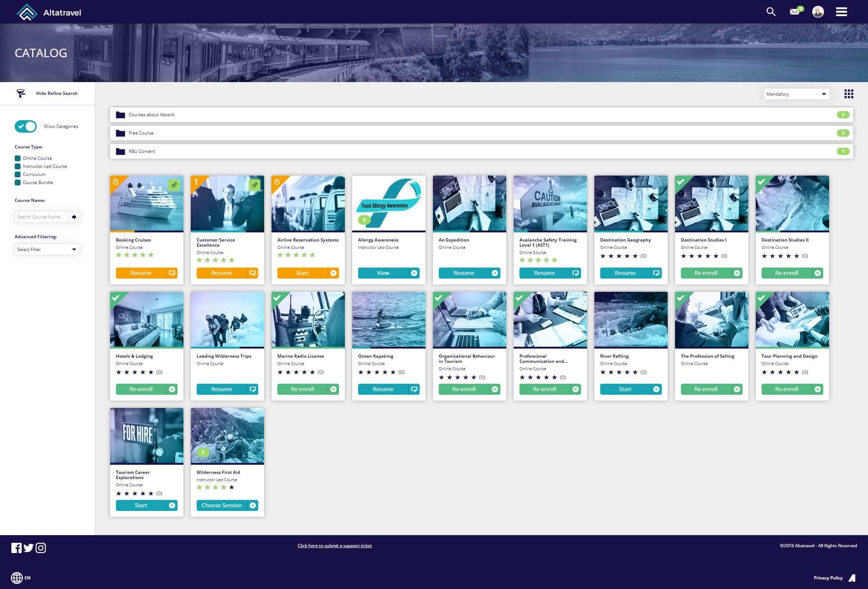Toggle the Show Categories switch
The image size is (868, 589).
click(25, 126)
